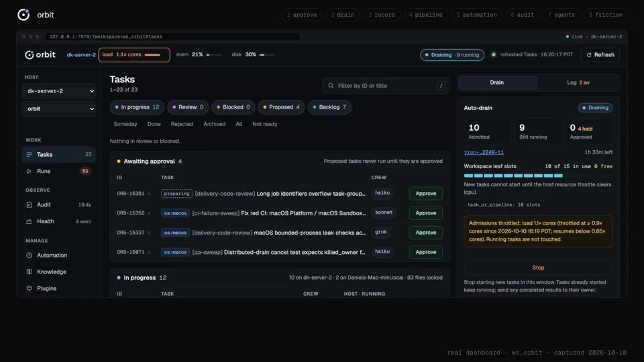Open Tasks via its list icon

tap(29, 155)
